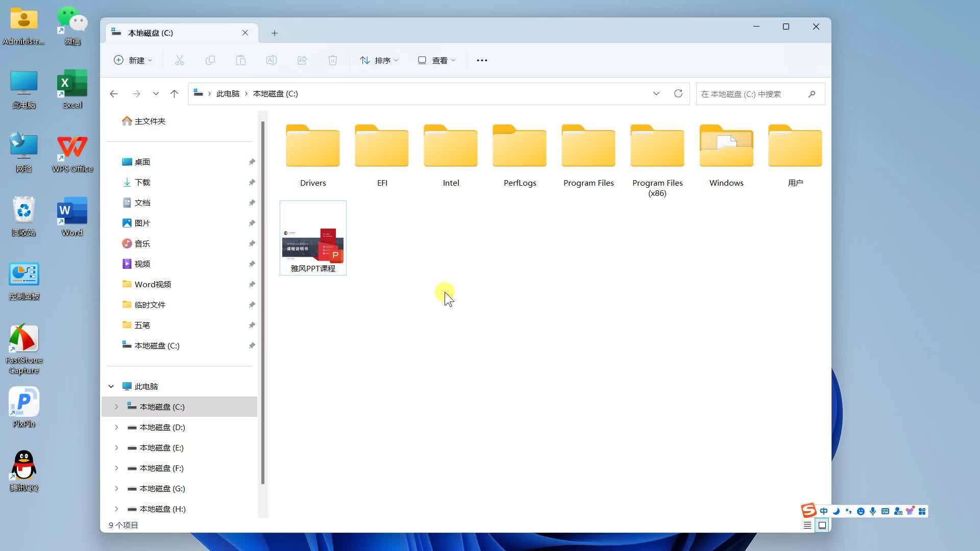Open a new tab with plus button

click(x=274, y=33)
